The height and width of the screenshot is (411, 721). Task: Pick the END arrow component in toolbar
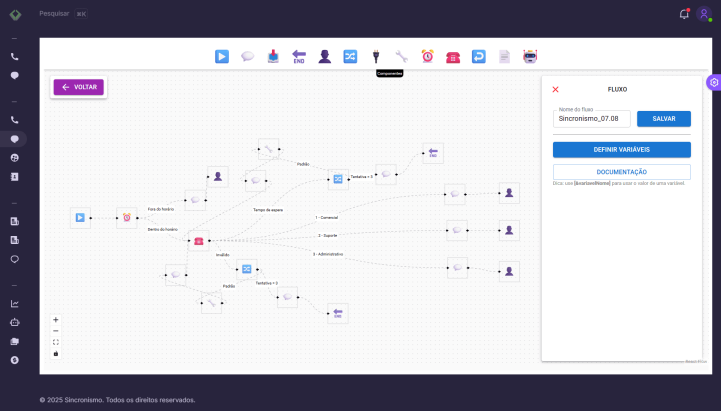pos(298,56)
